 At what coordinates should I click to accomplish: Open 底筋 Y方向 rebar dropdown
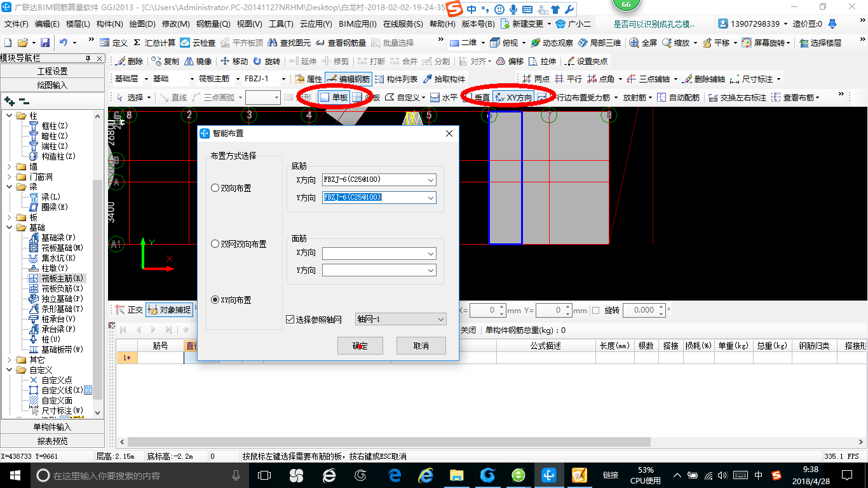(430, 198)
